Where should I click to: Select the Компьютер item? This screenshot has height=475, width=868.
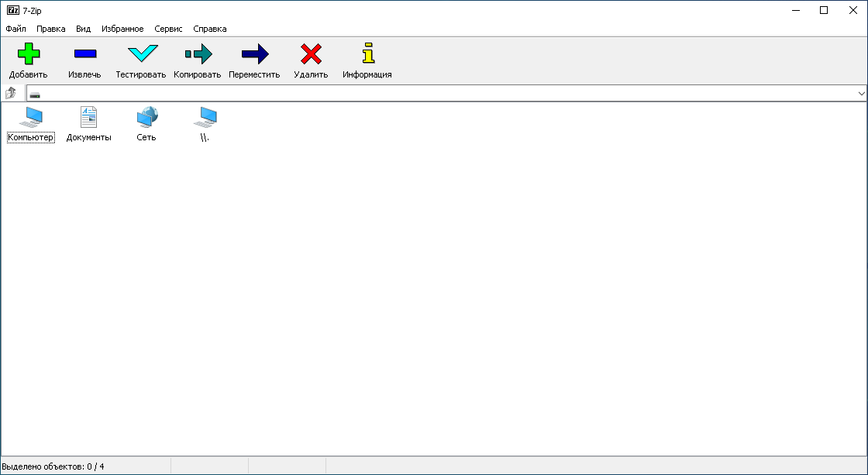pos(31,124)
